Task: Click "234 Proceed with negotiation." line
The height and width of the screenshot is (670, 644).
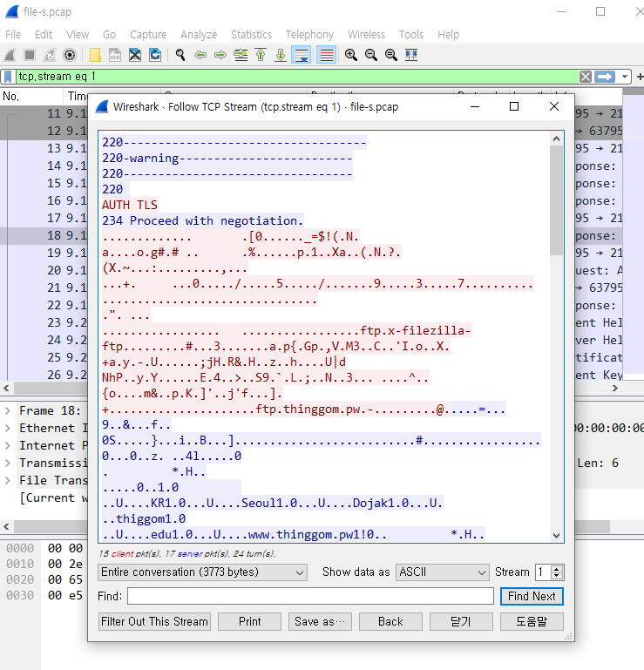Action: pos(202,221)
